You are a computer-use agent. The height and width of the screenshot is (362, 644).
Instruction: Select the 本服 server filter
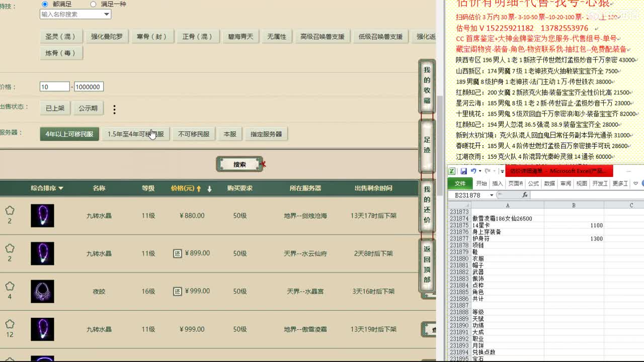[x=230, y=134]
